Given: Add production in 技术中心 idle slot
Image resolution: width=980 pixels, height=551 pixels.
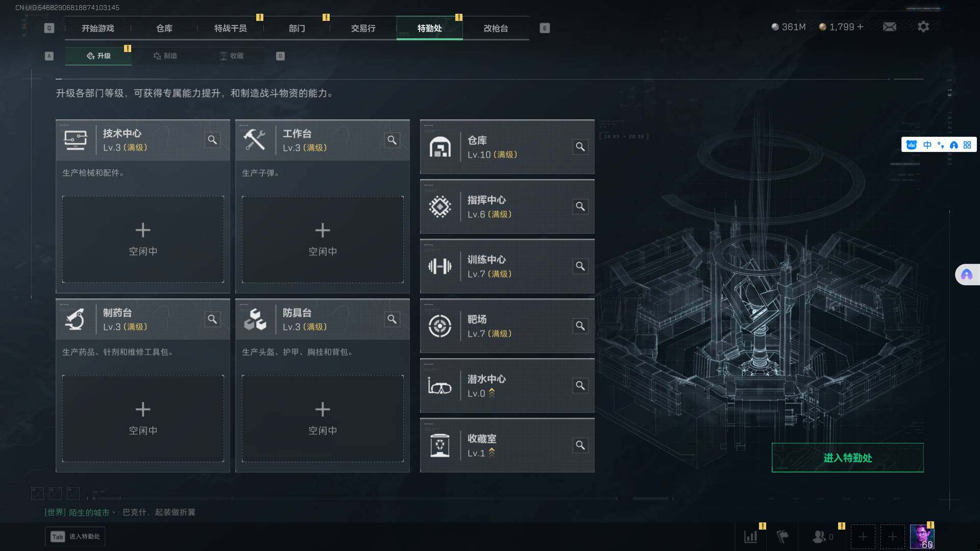Looking at the screenshot, I should 143,239.
